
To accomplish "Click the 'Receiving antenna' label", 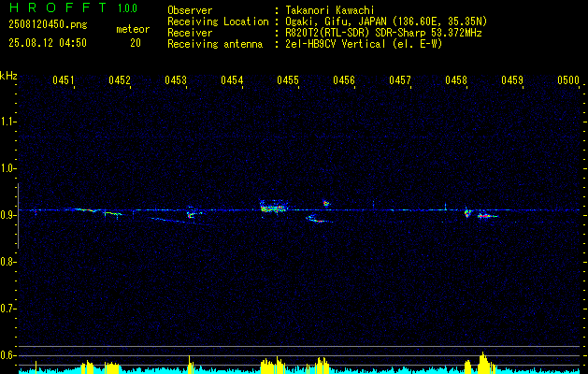I will click(215, 44).
